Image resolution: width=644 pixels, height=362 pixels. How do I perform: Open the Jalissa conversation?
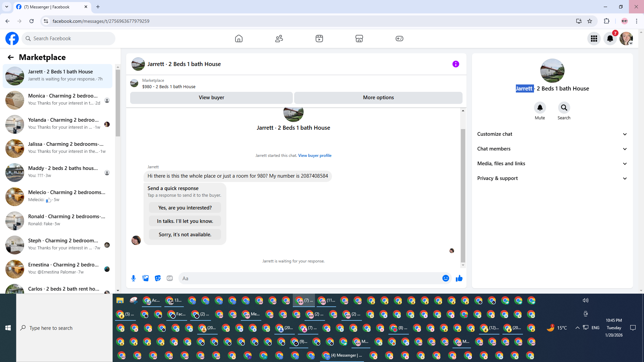coord(58,148)
